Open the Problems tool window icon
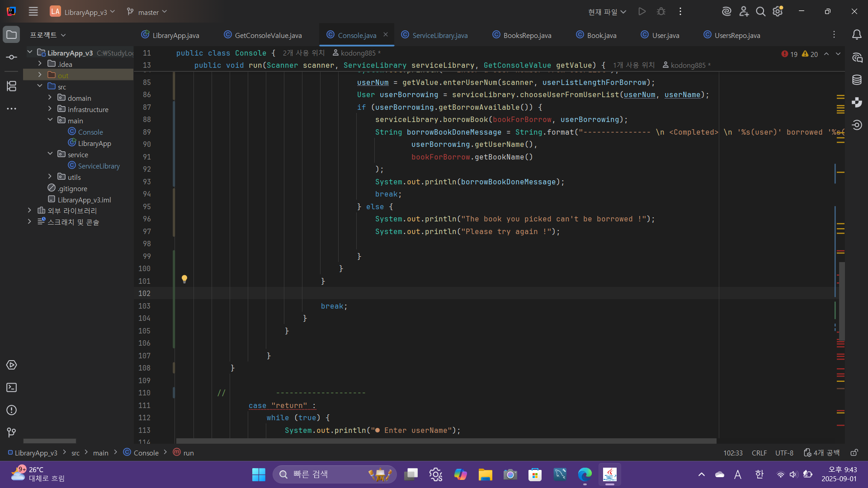868x488 pixels. [12, 410]
